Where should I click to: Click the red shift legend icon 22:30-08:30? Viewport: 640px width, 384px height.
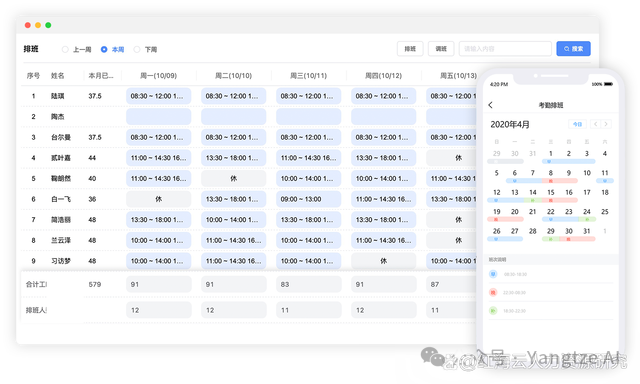[x=493, y=293]
